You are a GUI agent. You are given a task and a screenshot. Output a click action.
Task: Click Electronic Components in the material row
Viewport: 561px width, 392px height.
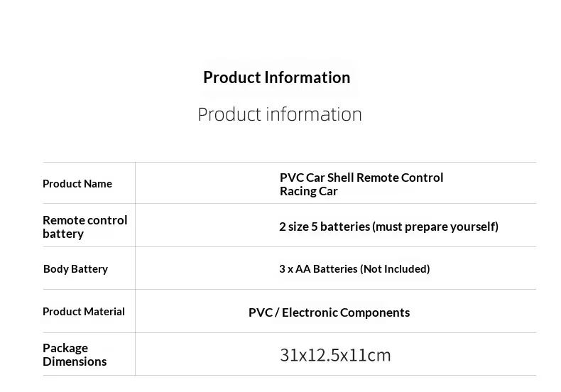pyautogui.click(x=346, y=312)
